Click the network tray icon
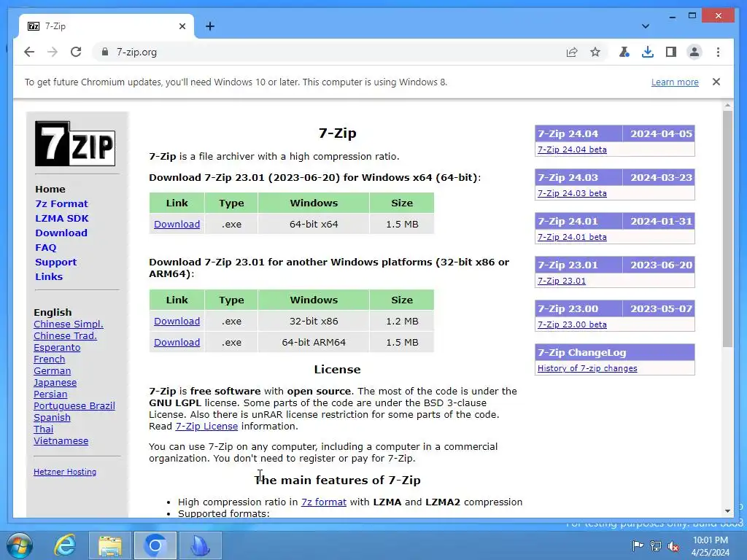Screen dimensions: 747x560 (656, 545)
